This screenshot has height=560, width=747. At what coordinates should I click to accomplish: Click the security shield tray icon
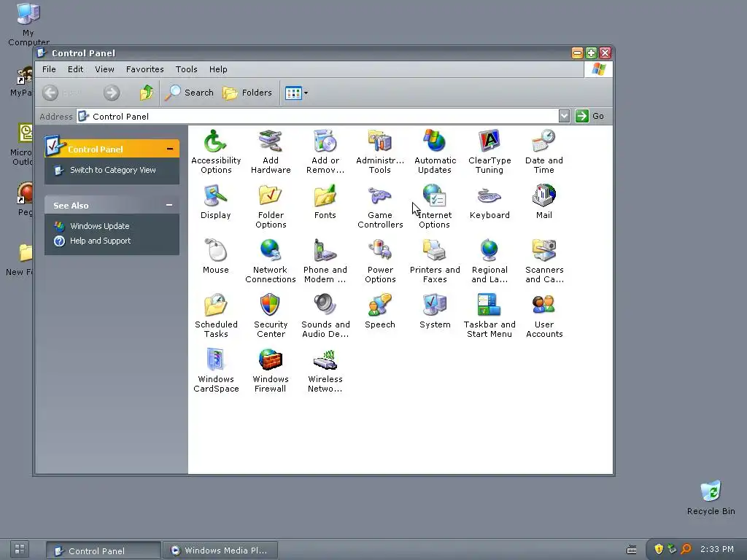click(659, 550)
